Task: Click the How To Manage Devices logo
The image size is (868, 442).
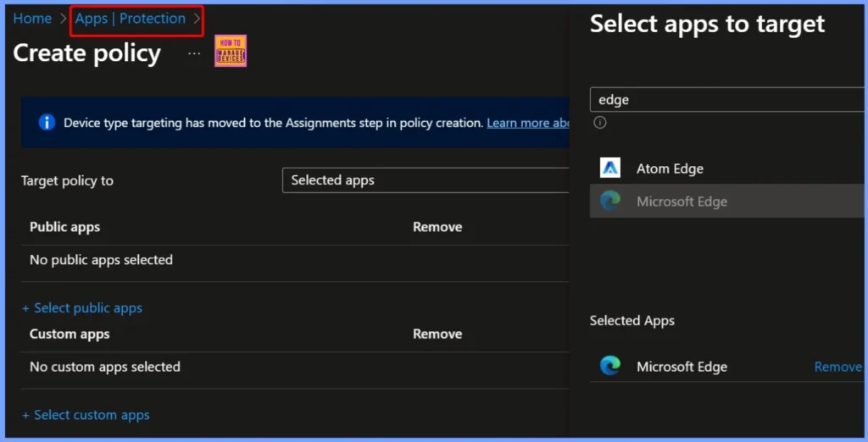Action: click(231, 52)
